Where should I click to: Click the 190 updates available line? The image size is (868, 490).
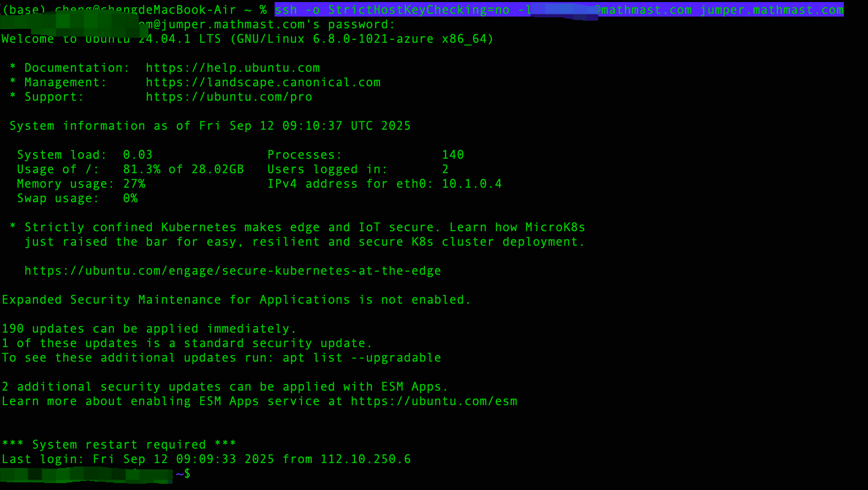pyautogui.click(x=149, y=329)
